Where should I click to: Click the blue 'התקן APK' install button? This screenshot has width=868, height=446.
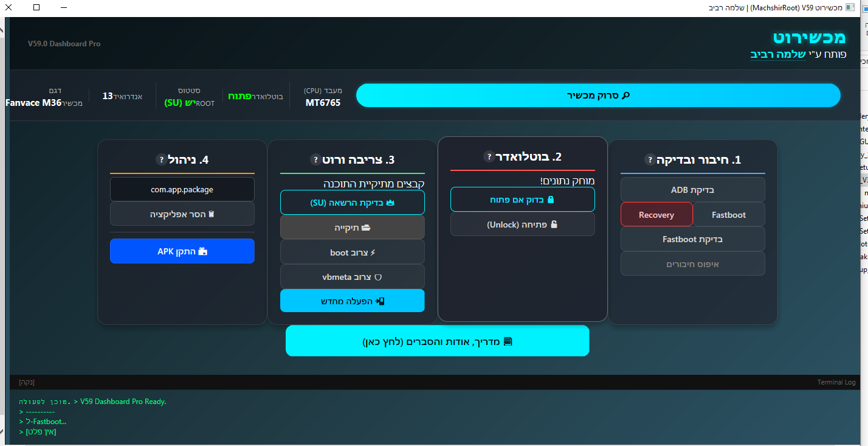click(182, 251)
